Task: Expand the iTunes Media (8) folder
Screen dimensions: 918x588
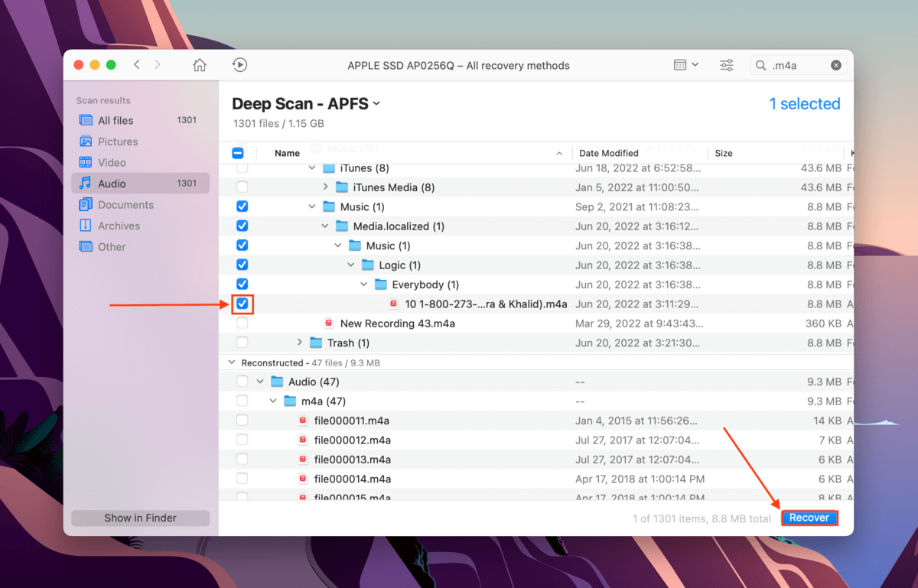Action: (x=325, y=187)
